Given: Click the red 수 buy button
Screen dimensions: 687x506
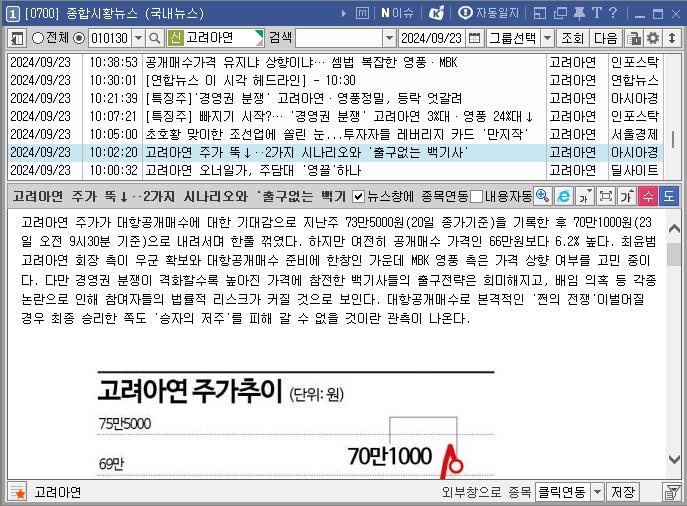Looking at the screenshot, I should 648,196.
